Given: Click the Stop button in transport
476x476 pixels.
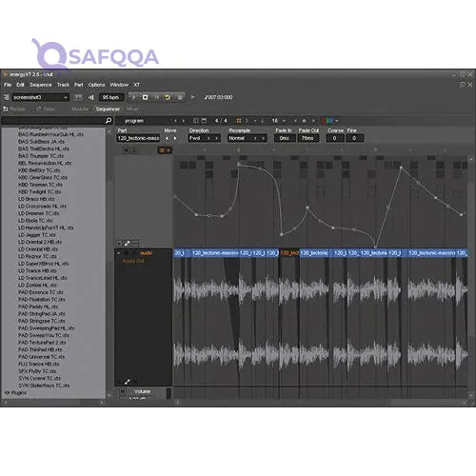Looking at the screenshot, I should pos(145,97).
